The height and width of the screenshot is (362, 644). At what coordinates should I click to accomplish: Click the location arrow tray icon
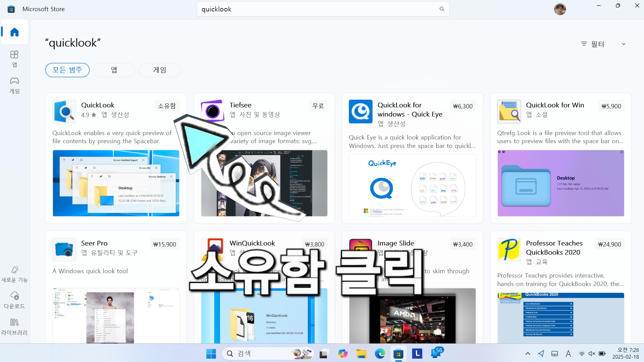pos(541,354)
